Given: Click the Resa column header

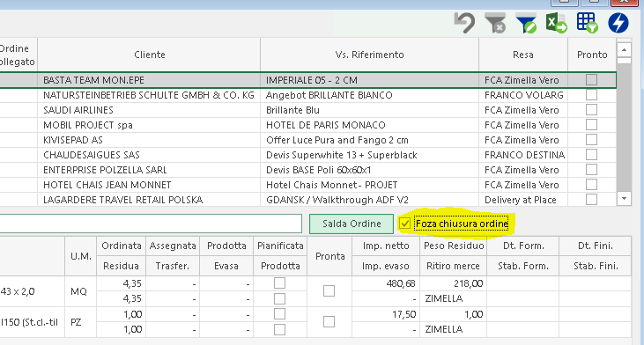Looking at the screenshot, I should pyautogui.click(x=523, y=55).
